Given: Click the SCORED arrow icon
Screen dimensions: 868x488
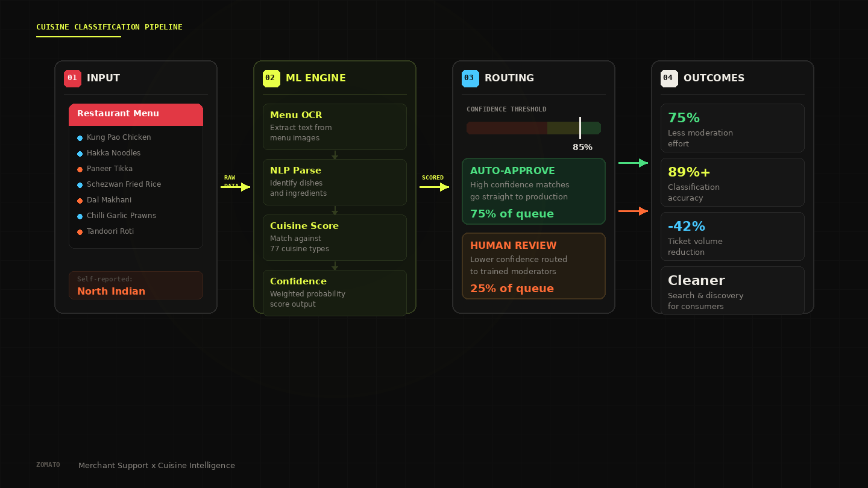Looking at the screenshot, I should 434,187.
